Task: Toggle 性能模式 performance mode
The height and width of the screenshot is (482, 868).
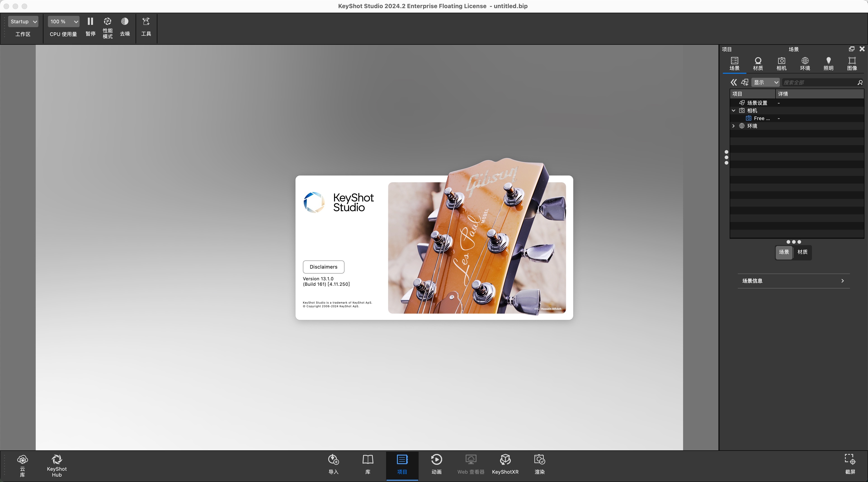Action: coord(108,28)
